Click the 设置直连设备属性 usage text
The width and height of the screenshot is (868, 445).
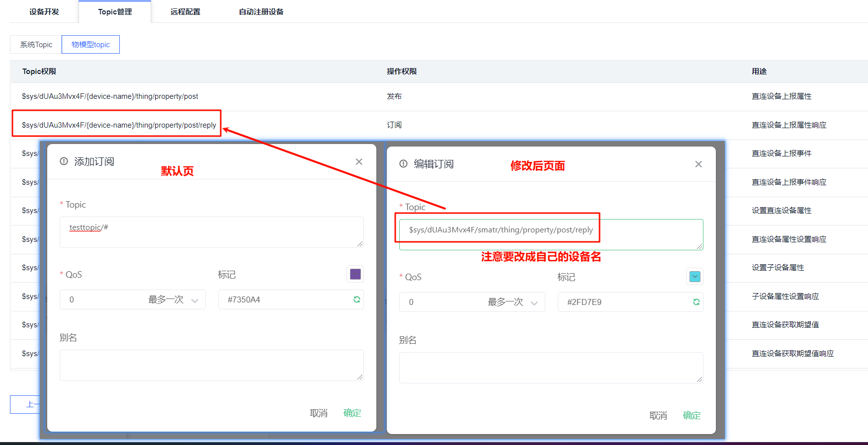(x=781, y=211)
